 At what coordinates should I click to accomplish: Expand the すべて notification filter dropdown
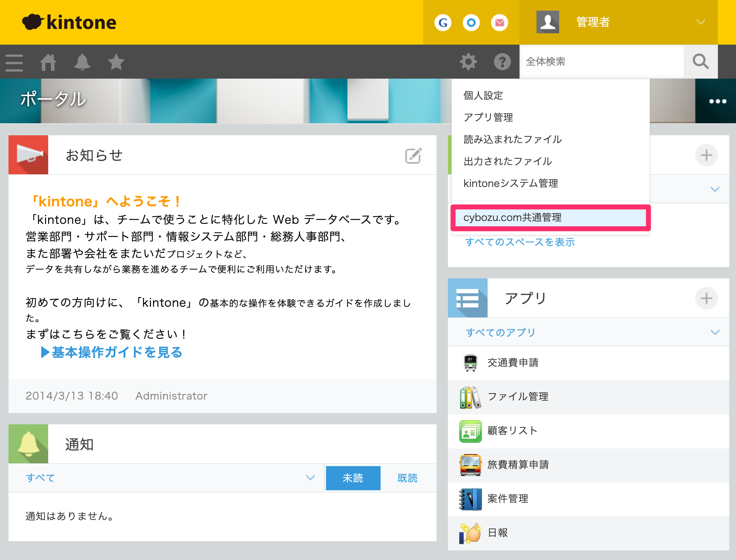(167, 478)
